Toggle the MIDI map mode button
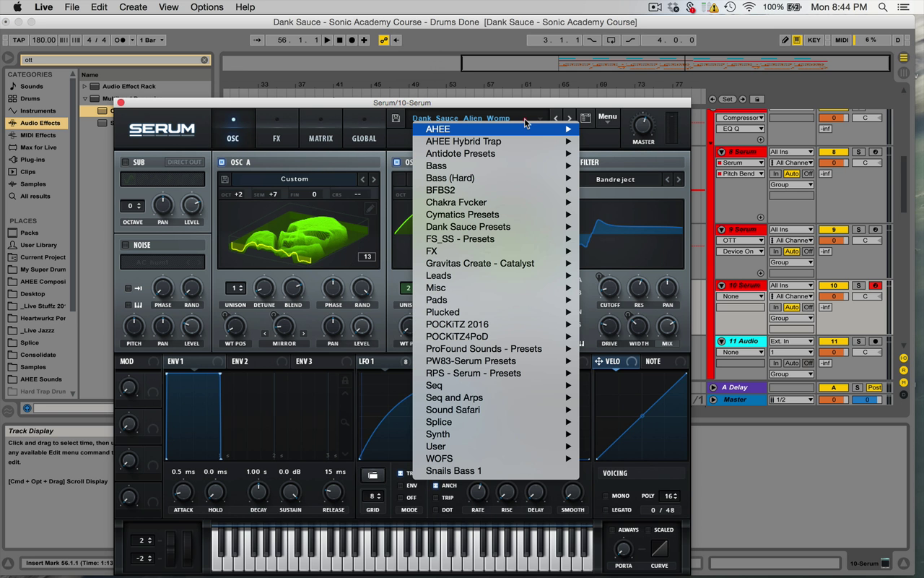 (x=842, y=40)
